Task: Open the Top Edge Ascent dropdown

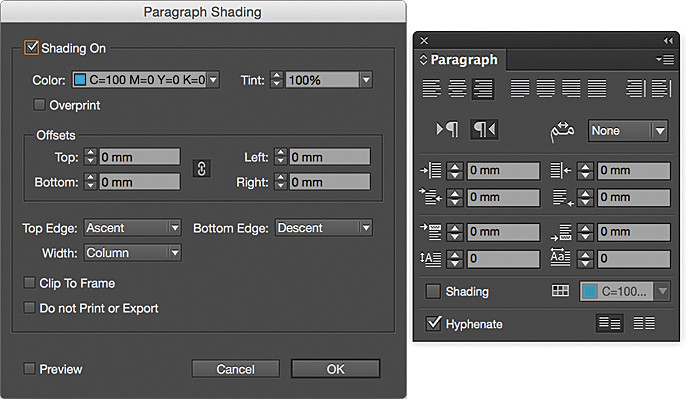Action: [x=133, y=228]
